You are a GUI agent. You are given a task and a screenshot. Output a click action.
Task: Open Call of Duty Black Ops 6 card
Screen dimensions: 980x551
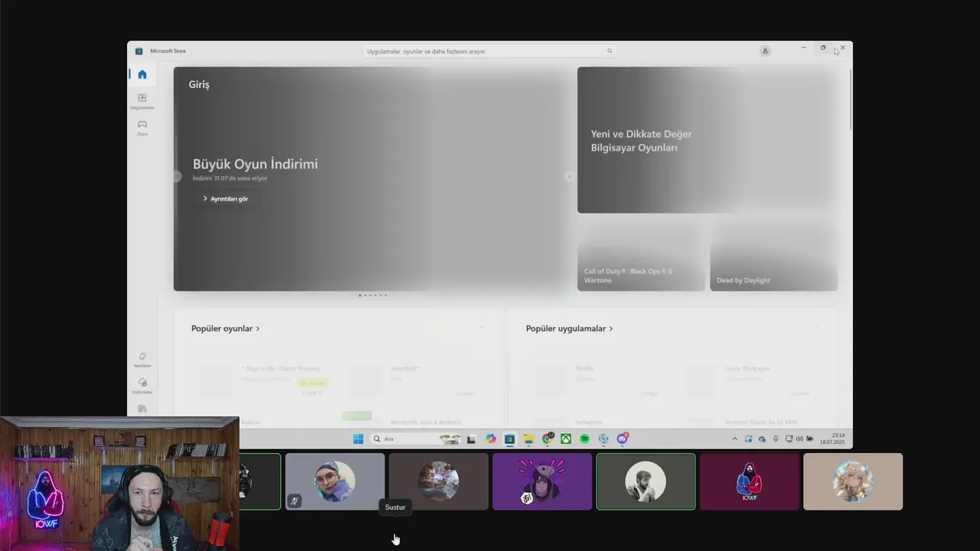click(x=641, y=256)
